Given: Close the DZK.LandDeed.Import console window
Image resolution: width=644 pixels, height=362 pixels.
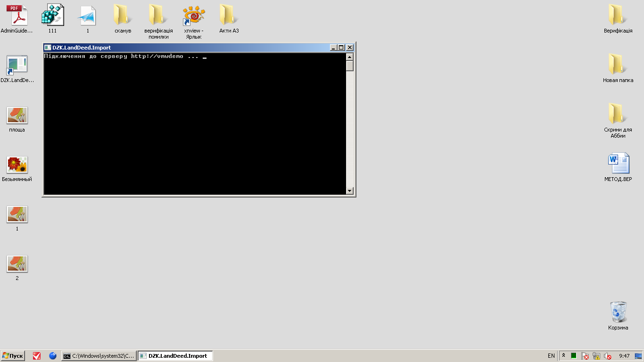Looking at the screenshot, I should (350, 48).
